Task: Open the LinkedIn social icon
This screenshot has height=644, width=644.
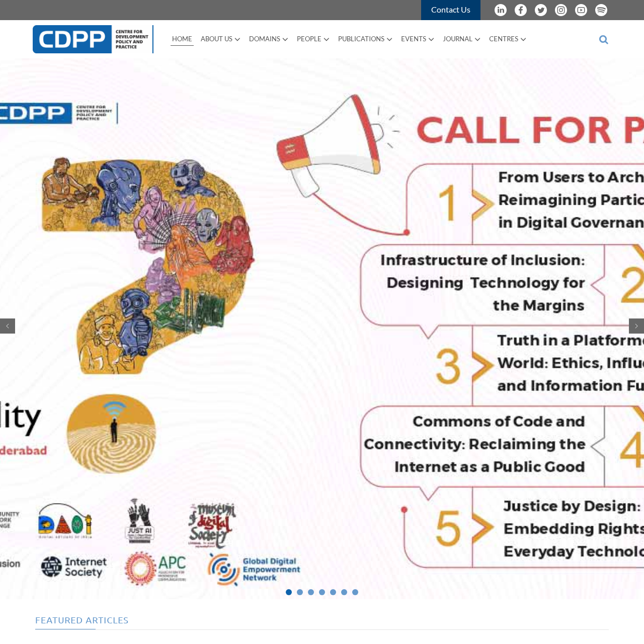Action: 501,10
